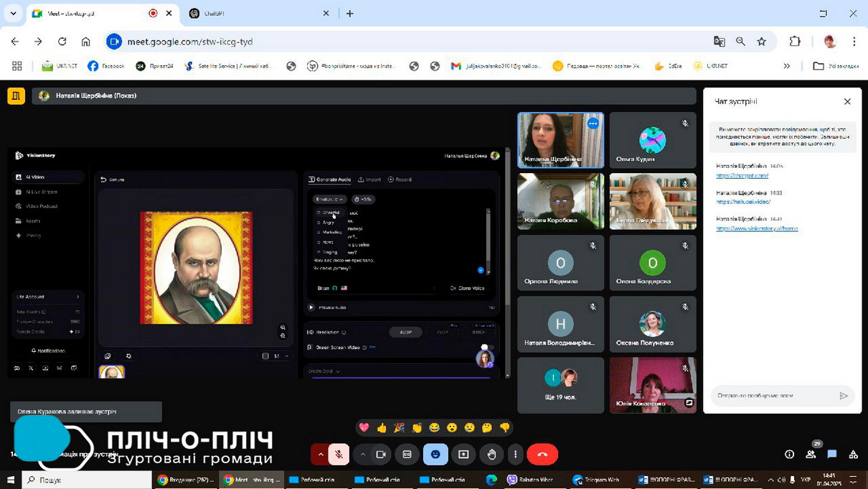Click the Clone Voice button
Image resolution: width=868 pixels, height=489 pixels.
click(467, 288)
